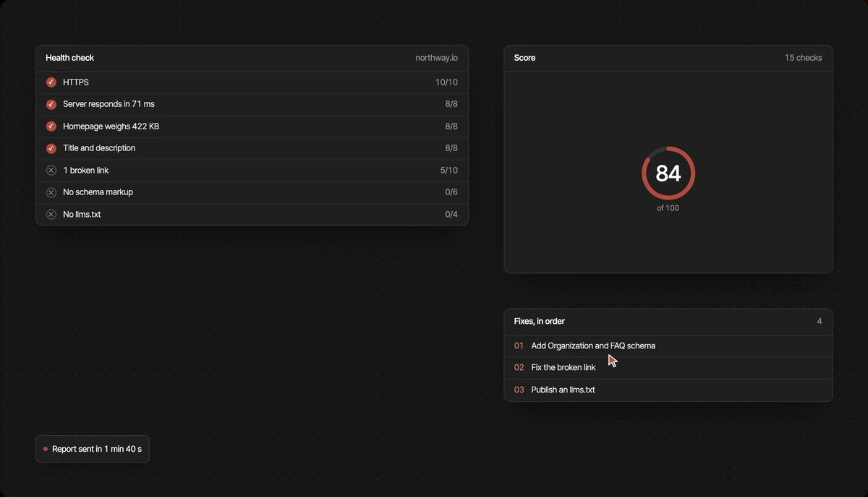
Task: Select the 'Server responds in 71 ms' text
Action: [x=109, y=104]
